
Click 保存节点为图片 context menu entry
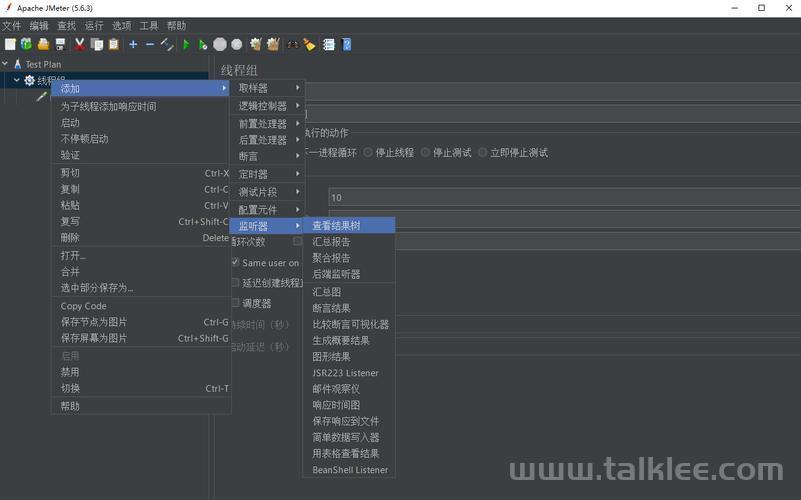141,322
